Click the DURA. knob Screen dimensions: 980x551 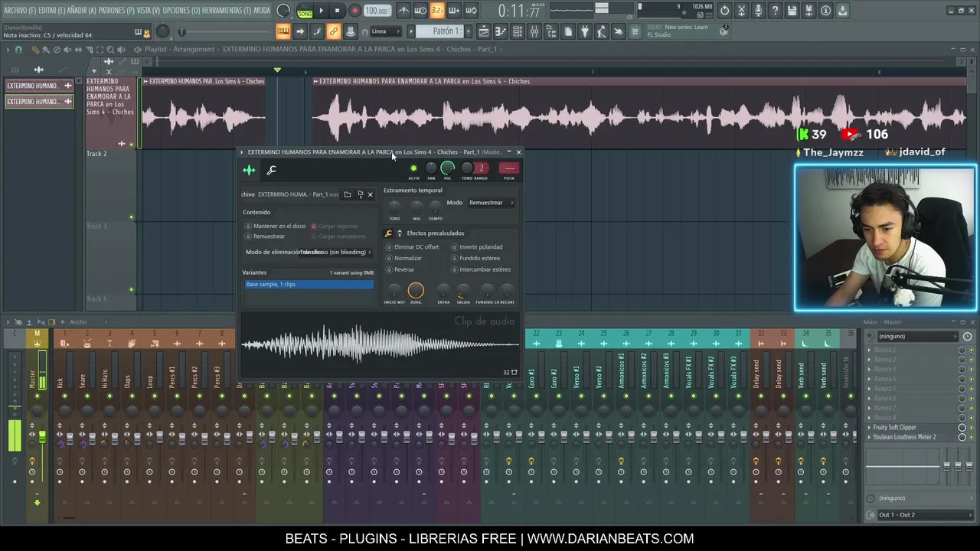(x=416, y=290)
